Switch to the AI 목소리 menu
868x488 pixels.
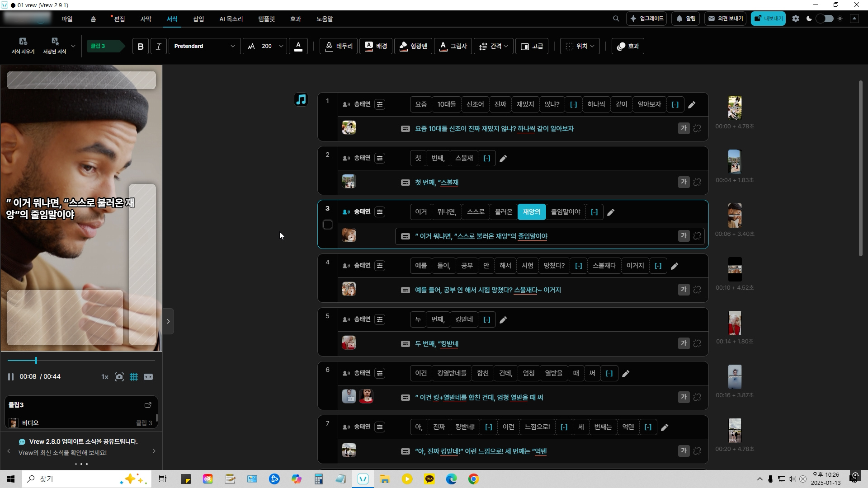pos(231,19)
